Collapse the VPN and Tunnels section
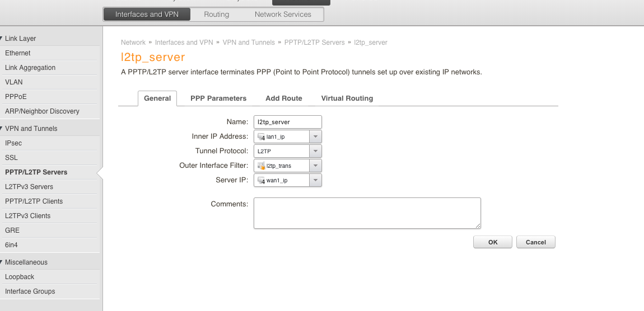 [x=2, y=129]
